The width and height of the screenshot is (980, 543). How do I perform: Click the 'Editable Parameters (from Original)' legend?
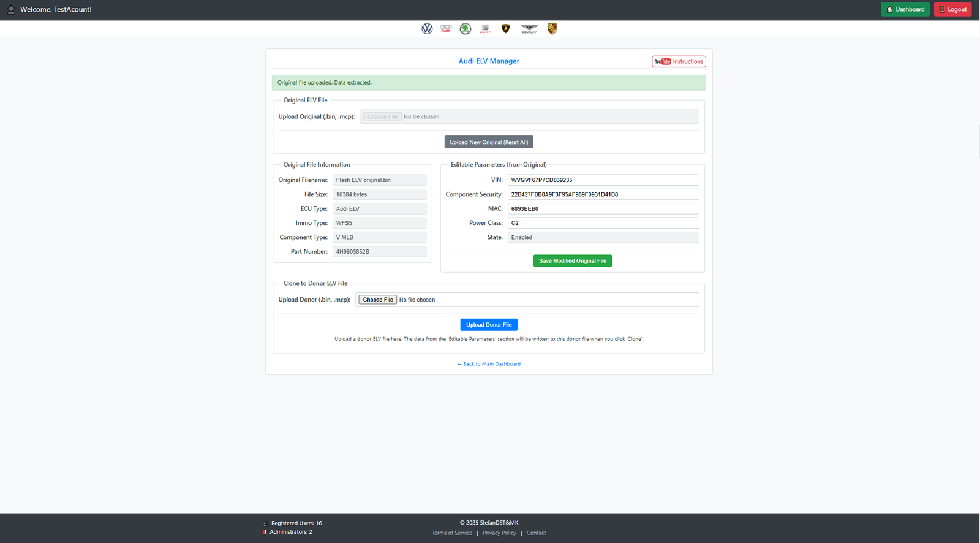(x=499, y=165)
